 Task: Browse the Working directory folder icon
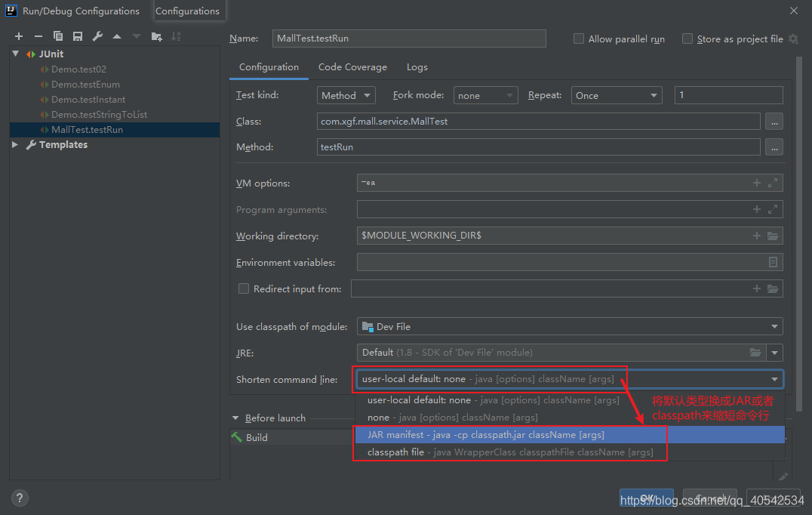(773, 236)
